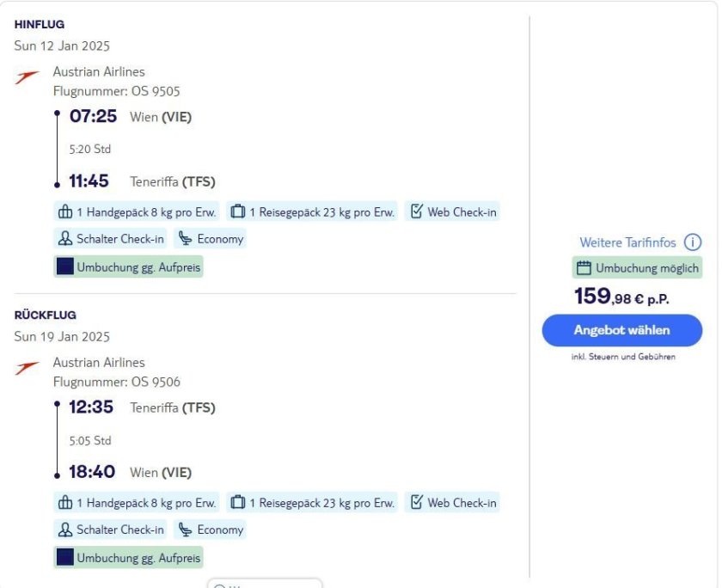Viewport: 722px width, 588px height.
Task: Click the Rückflug hand luggage icon
Action: (x=65, y=503)
